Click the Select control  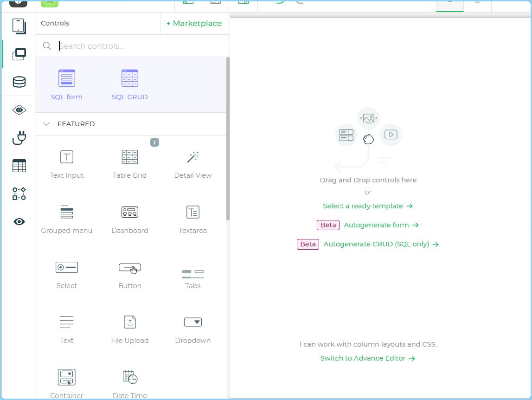point(67,268)
